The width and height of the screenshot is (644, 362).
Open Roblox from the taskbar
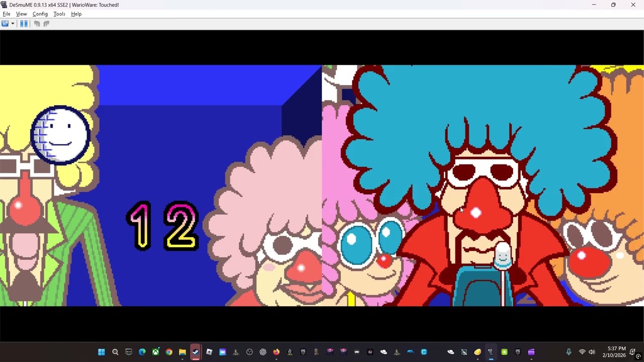[x=209, y=352]
